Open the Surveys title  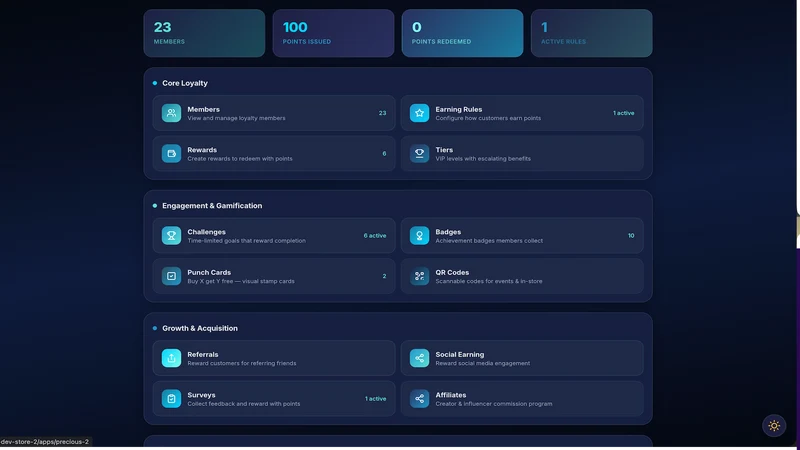[201, 395]
